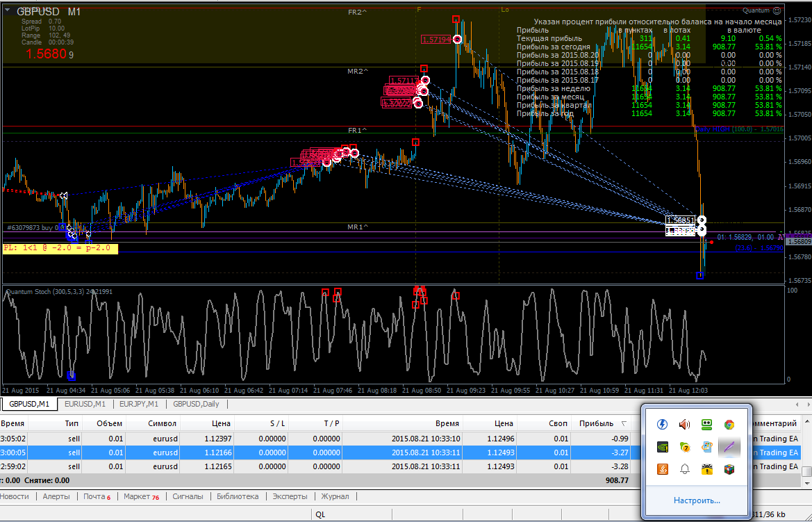Open the RoboForm green robot tray icon
Image resolution: width=812 pixels, height=522 pixels.
point(707,425)
